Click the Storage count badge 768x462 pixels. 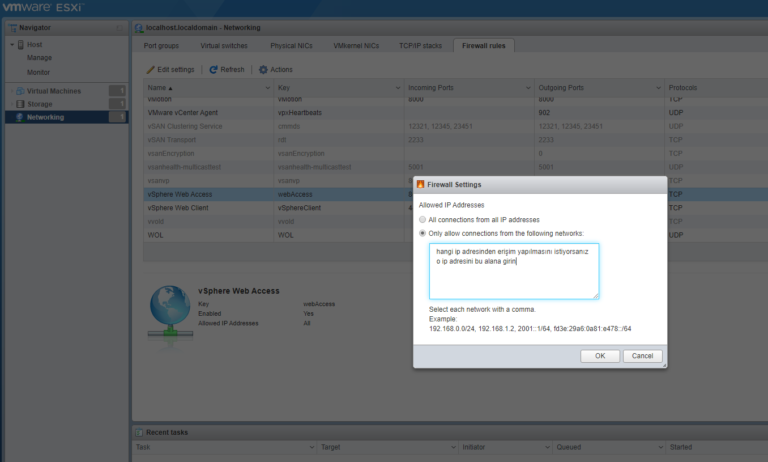coord(117,104)
